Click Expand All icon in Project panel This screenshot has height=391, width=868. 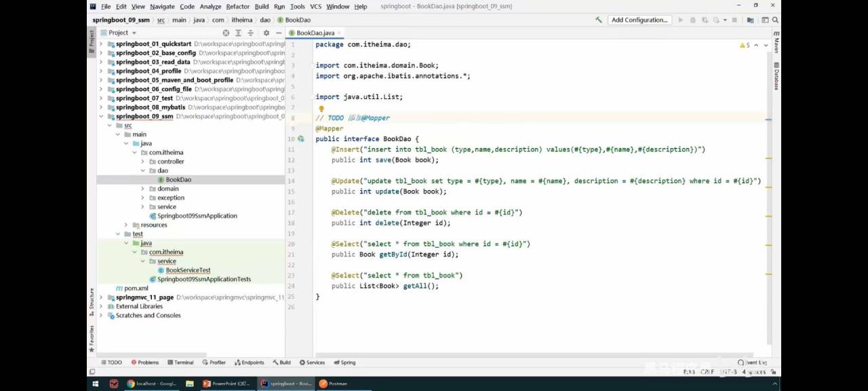coord(239,33)
